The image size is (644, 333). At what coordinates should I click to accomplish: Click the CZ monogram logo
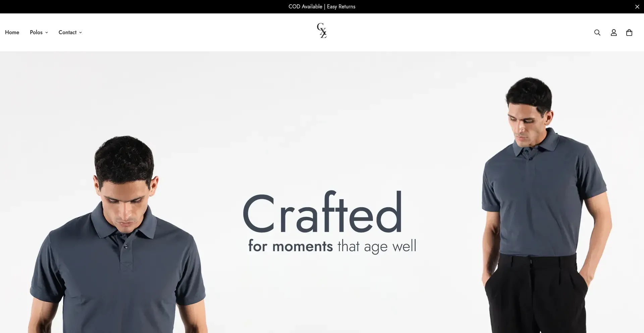coord(322,31)
